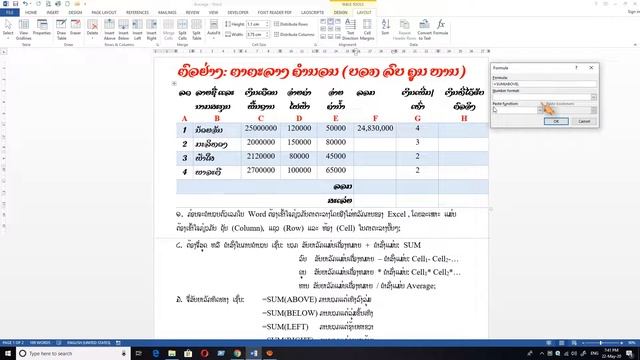The image size is (640, 360).
Task: Click the table move handle at top-left
Action: point(174,83)
